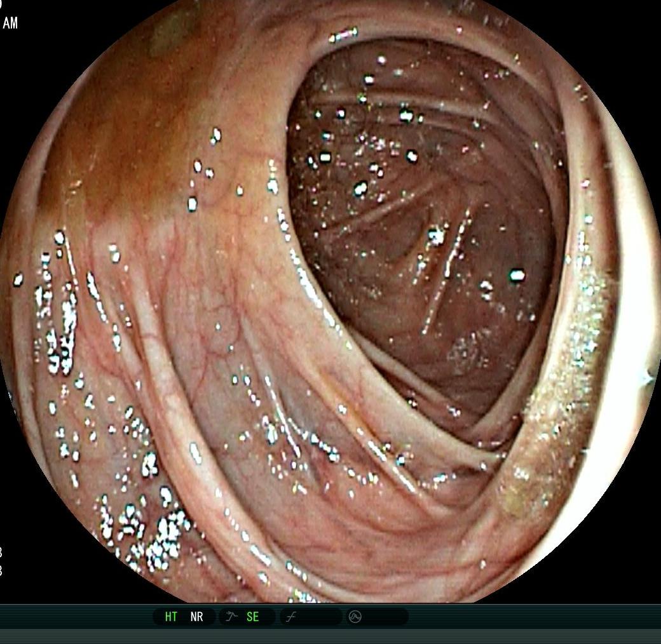Click the AM time label
Screen dimensions: 661x644
point(10,23)
